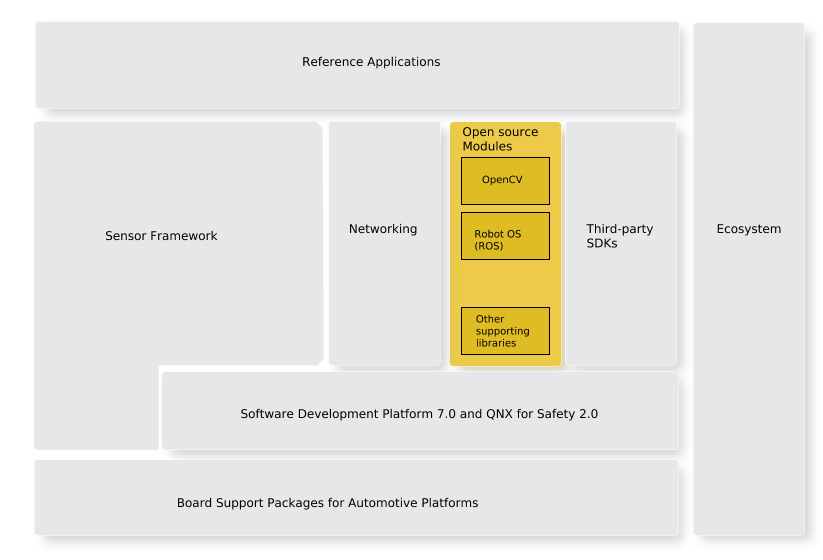Click the 'SDKs' word in Third-party block

[602, 243]
